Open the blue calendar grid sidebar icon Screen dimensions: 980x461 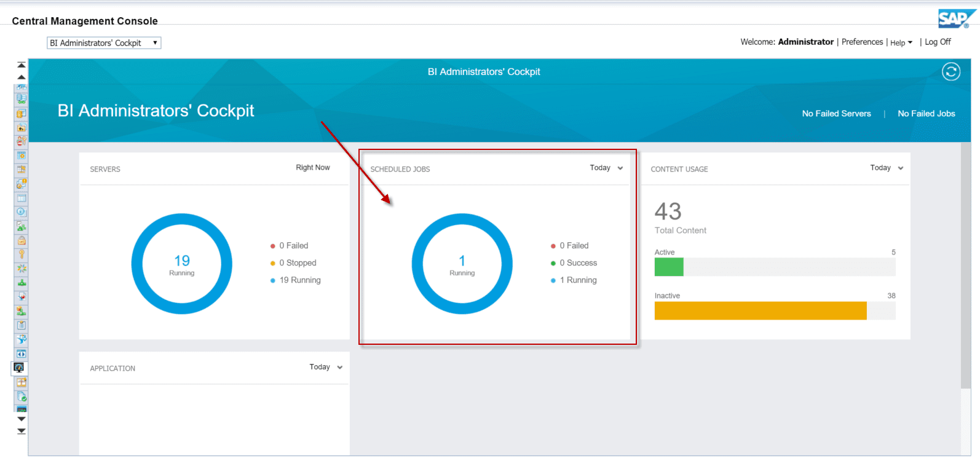tap(22, 156)
